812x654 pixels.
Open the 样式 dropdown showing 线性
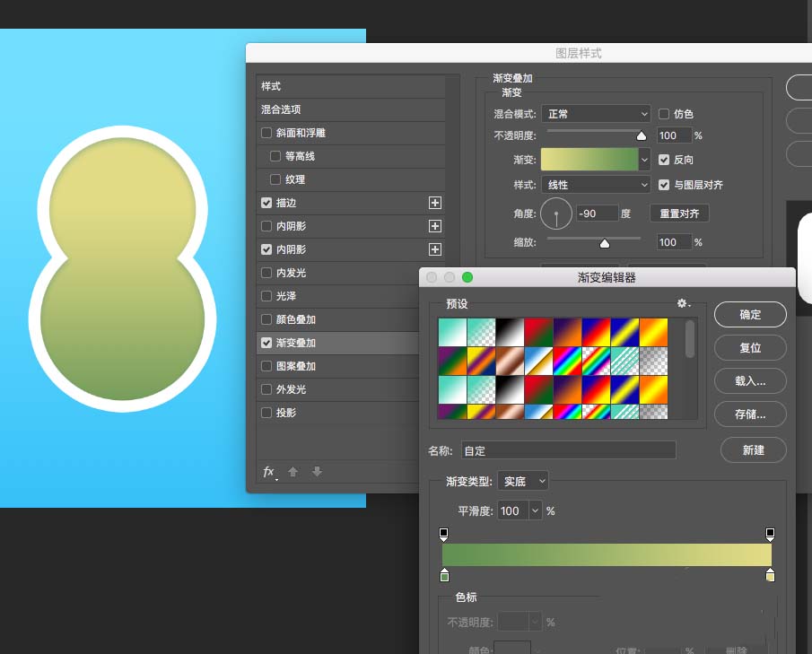tap(596, 184)
